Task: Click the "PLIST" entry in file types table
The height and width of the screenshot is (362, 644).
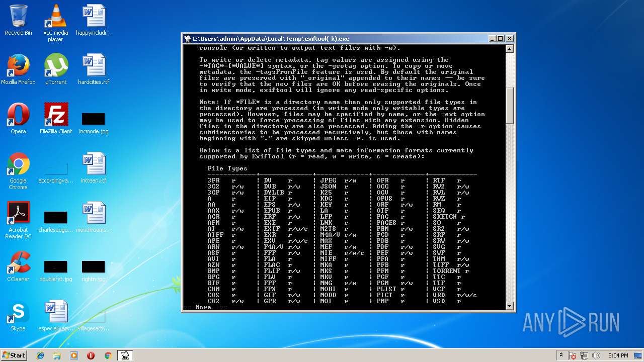Action: click(x=386, y=289)
